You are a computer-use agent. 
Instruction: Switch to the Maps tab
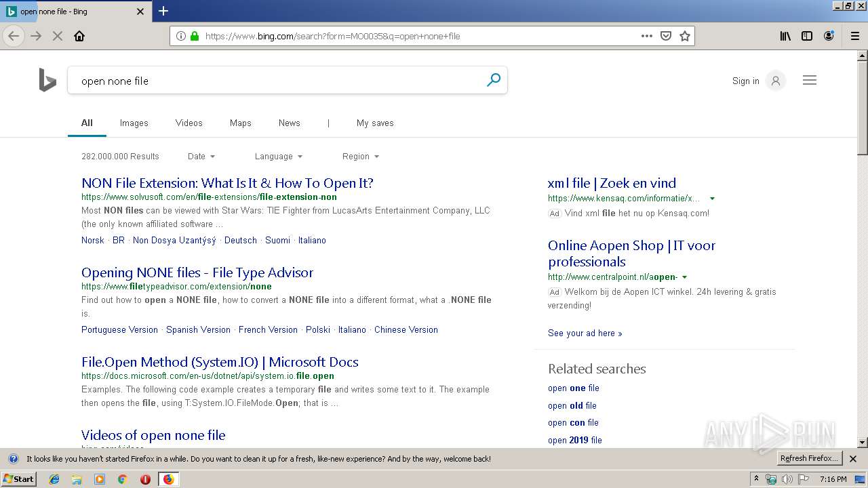pyautogui.click(x=241, y=123)
